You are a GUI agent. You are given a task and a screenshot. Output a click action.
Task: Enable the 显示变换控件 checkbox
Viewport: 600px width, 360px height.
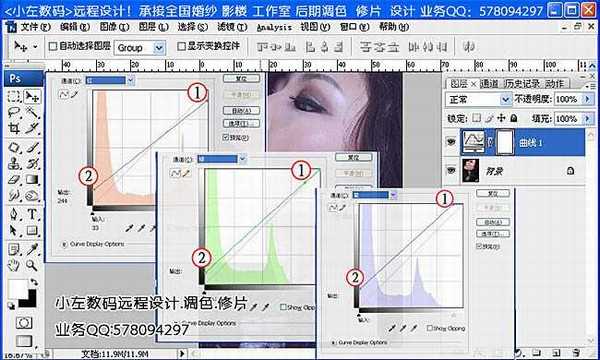(181, 46)
